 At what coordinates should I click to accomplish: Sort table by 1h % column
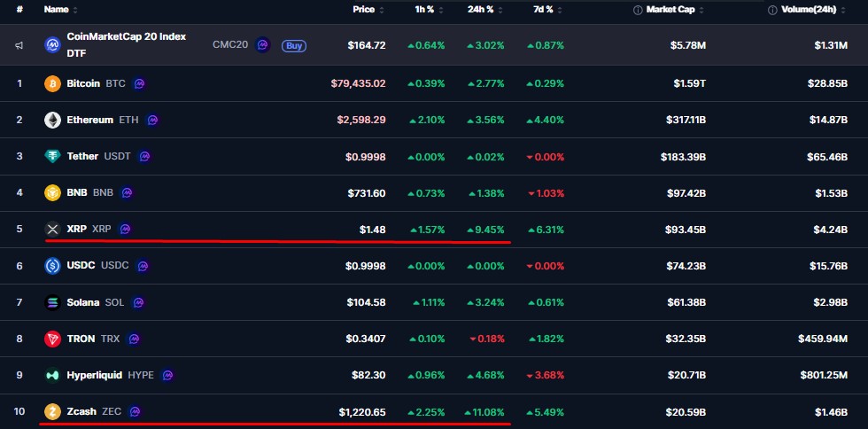(x=429, y=10)
